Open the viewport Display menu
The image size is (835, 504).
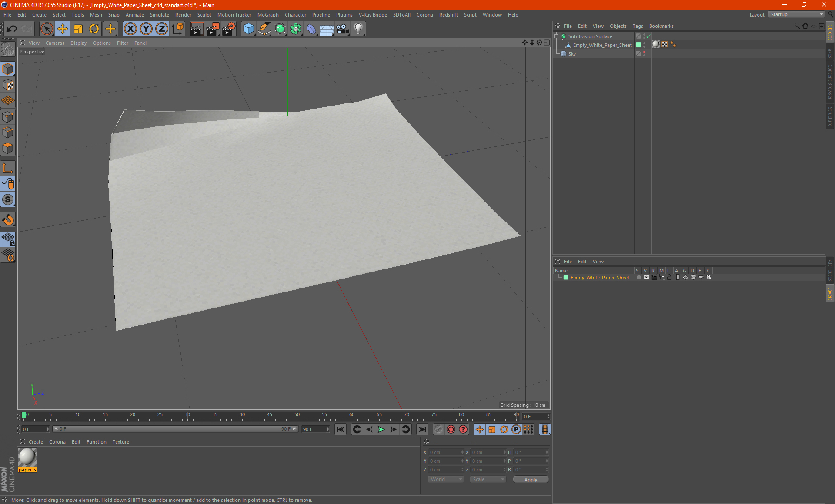pyautogui.click(x=78, y=43)
